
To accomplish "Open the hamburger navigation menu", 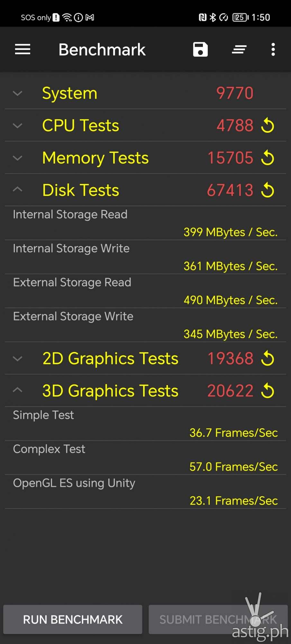I will [x=23, y=50].
